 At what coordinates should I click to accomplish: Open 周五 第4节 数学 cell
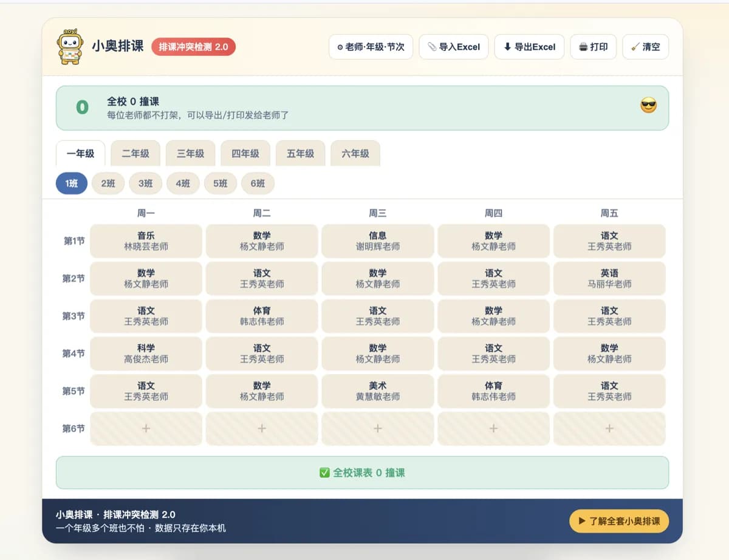point(609,353)
